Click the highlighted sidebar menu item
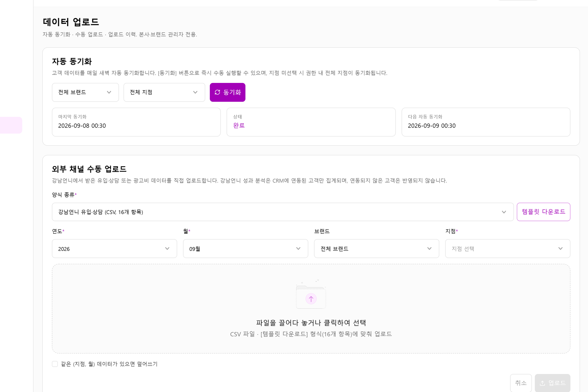This screenshot has width=588, height=392. tap(11, 125)
